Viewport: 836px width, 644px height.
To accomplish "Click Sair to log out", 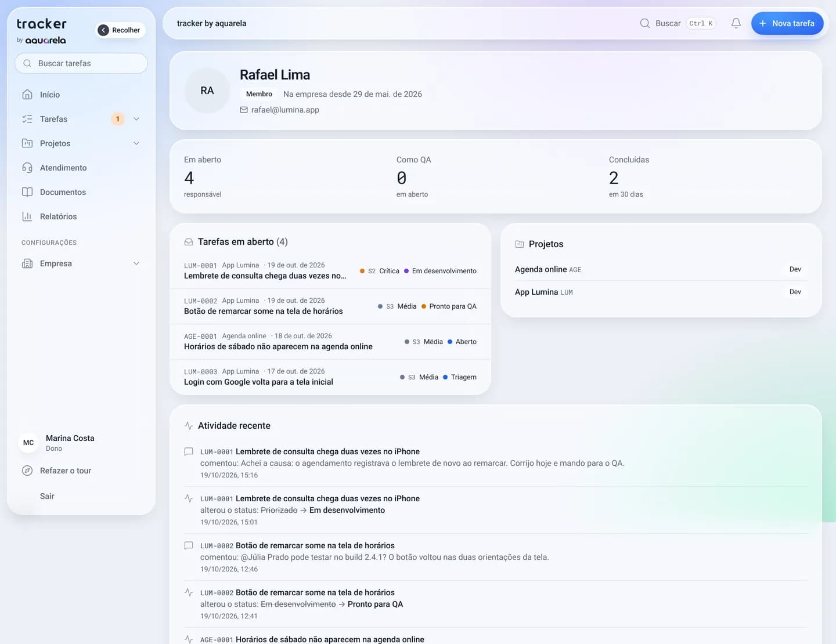I will point(47,496).
